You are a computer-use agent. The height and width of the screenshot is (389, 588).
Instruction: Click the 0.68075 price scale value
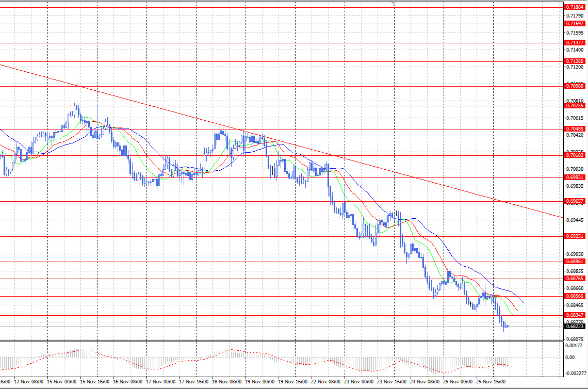[575, 339]
